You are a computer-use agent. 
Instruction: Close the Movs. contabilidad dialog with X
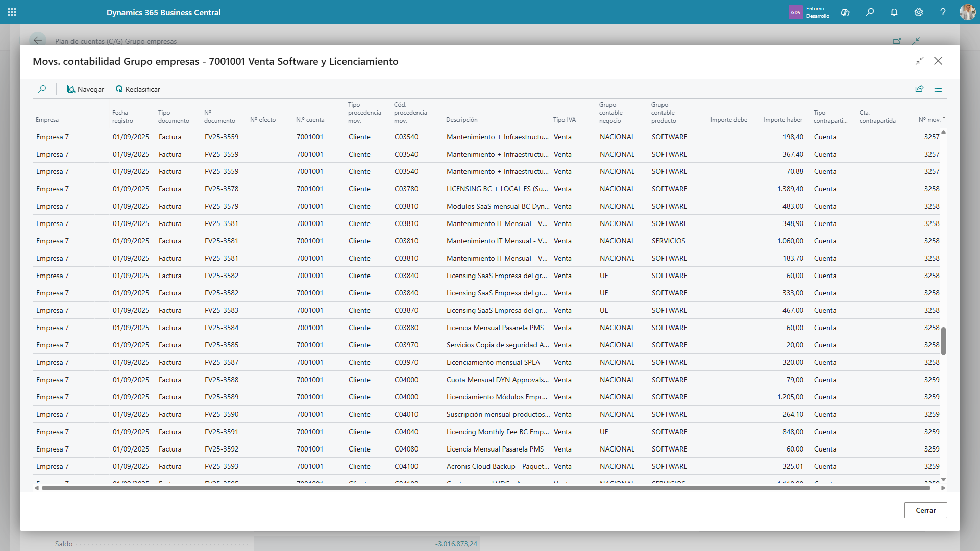click(x=938, y=61)
